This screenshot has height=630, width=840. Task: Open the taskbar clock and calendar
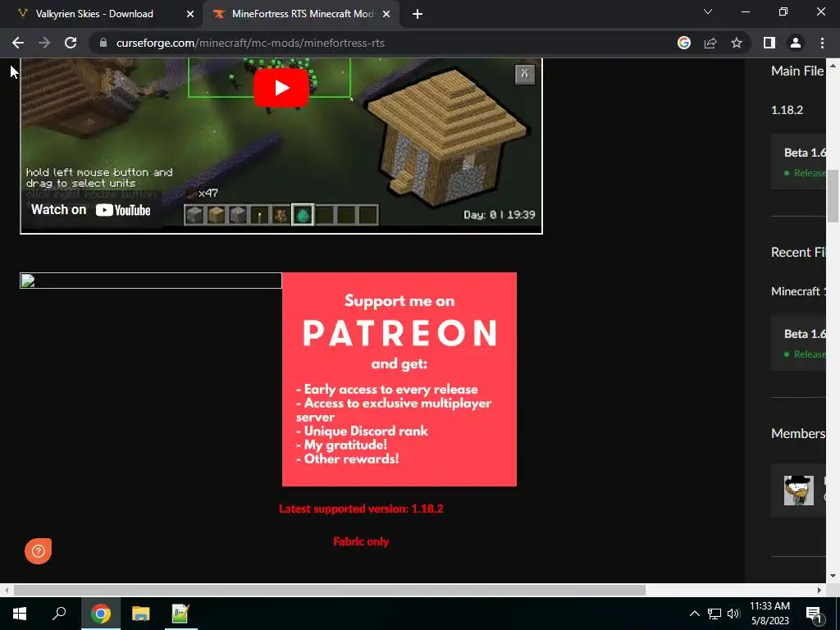769,614
